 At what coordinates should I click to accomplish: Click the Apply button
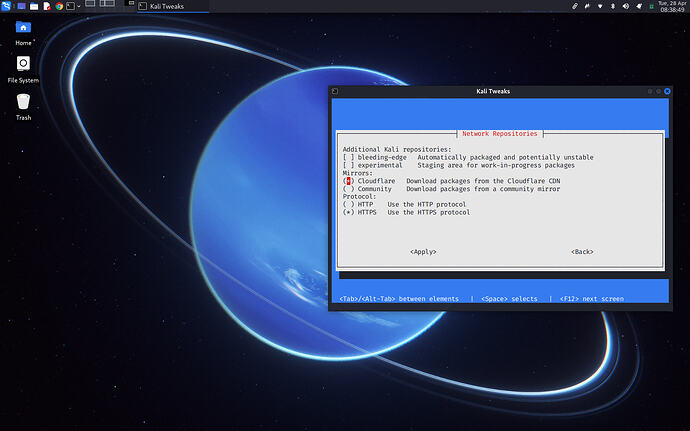tap(423, 252)
